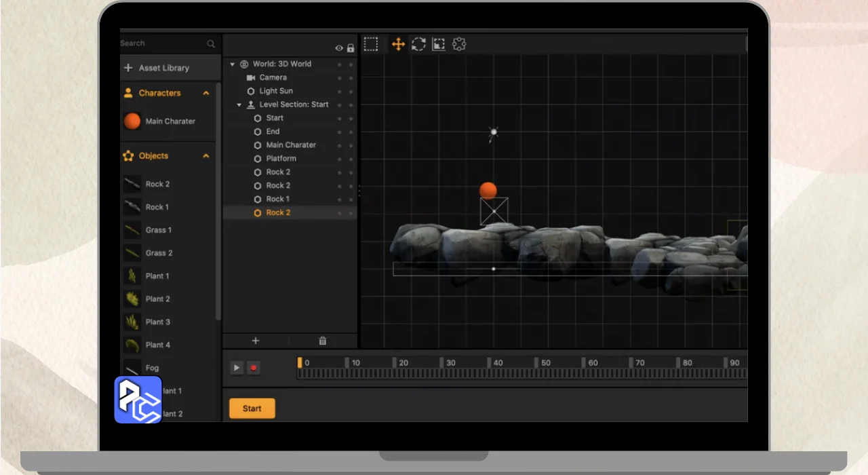Select the Main Charater hierarchy item

pos(290,145)
